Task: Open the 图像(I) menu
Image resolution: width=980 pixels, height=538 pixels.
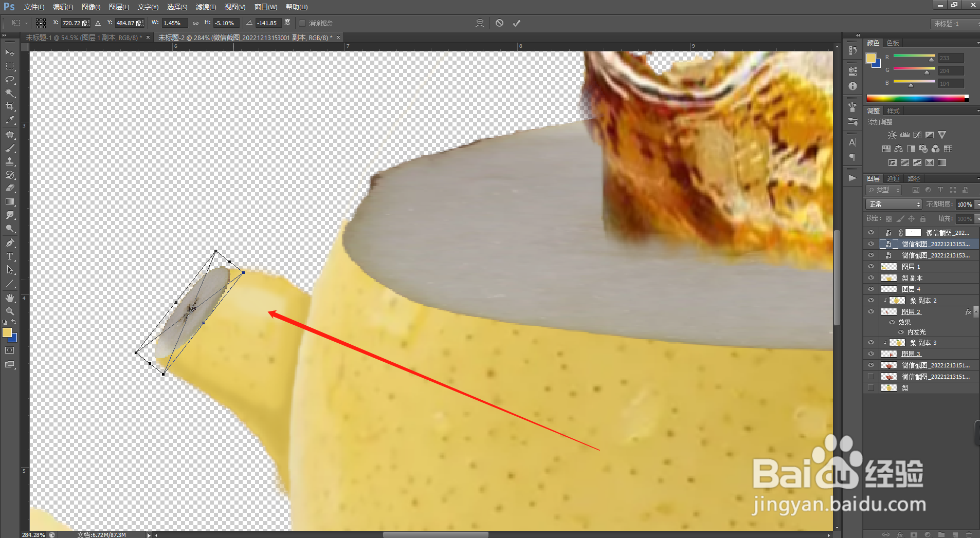Action: click(x=91, y=7)
